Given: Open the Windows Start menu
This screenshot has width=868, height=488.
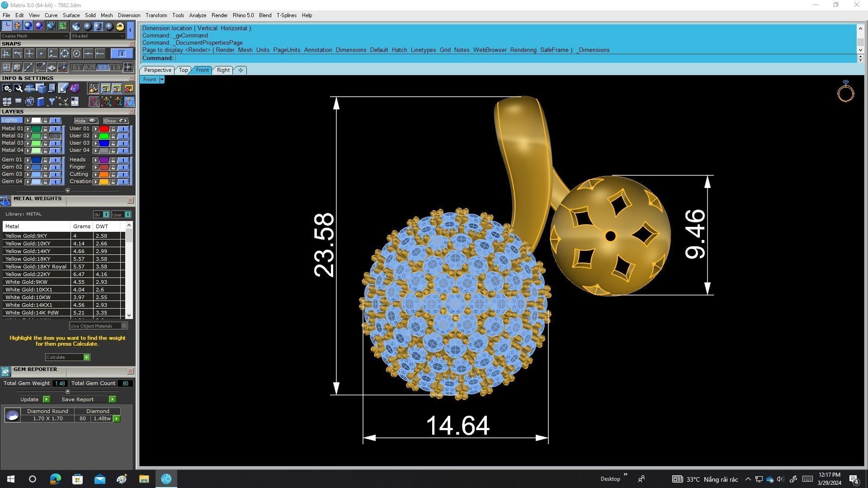Looking at the screenshot, I should point(11,479).
